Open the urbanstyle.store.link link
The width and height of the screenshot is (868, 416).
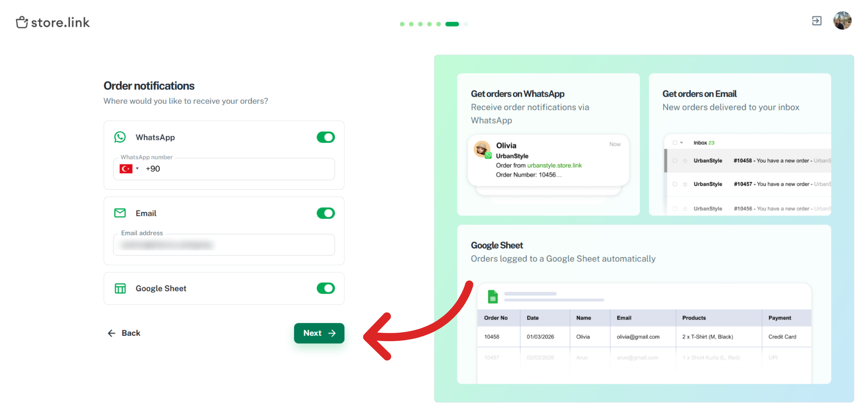click(x=554, y=165)
